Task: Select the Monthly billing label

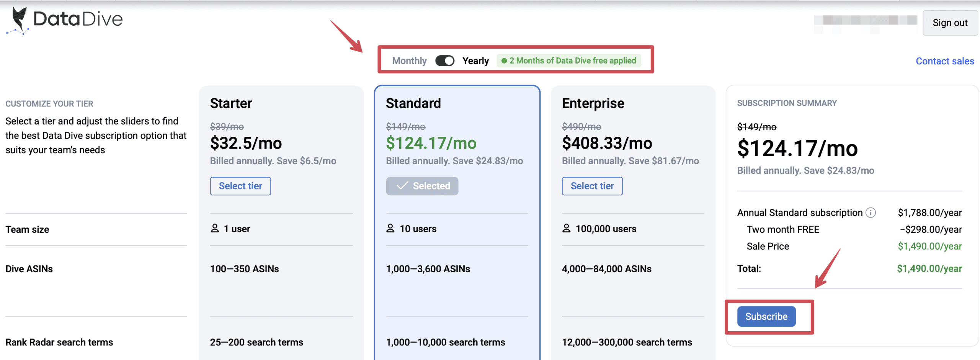Action: [x=409, y=61]
